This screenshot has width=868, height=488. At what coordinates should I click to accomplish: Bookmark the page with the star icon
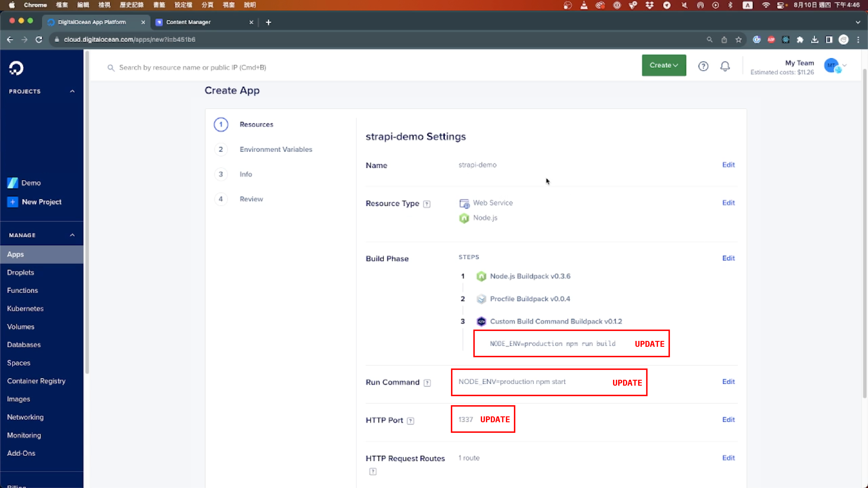pyautogui.click(x=738, y=40)
